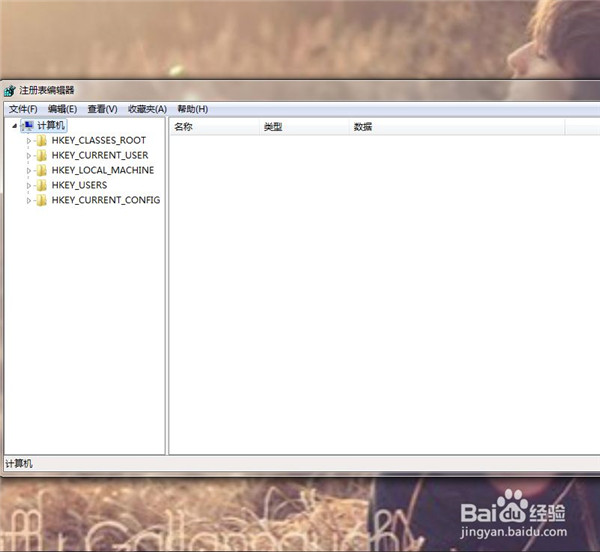Click the 数据 column header

tap(363, 127)
